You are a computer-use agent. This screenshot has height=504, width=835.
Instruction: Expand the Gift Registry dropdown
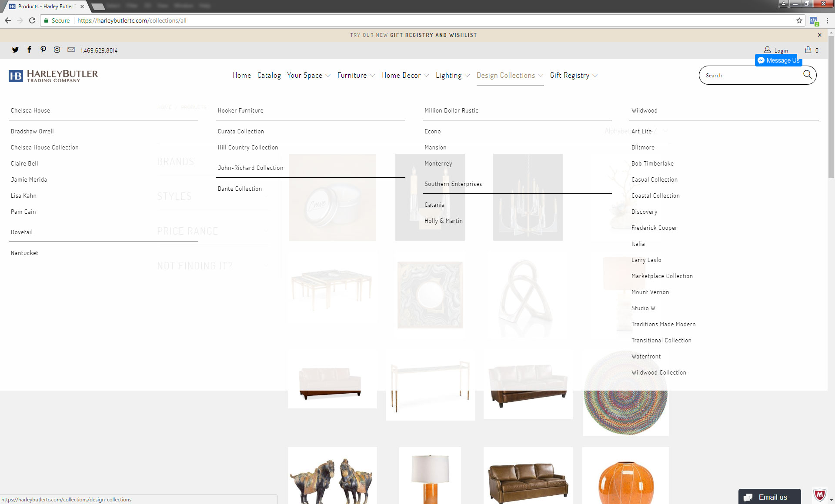[x=574, y=75]
